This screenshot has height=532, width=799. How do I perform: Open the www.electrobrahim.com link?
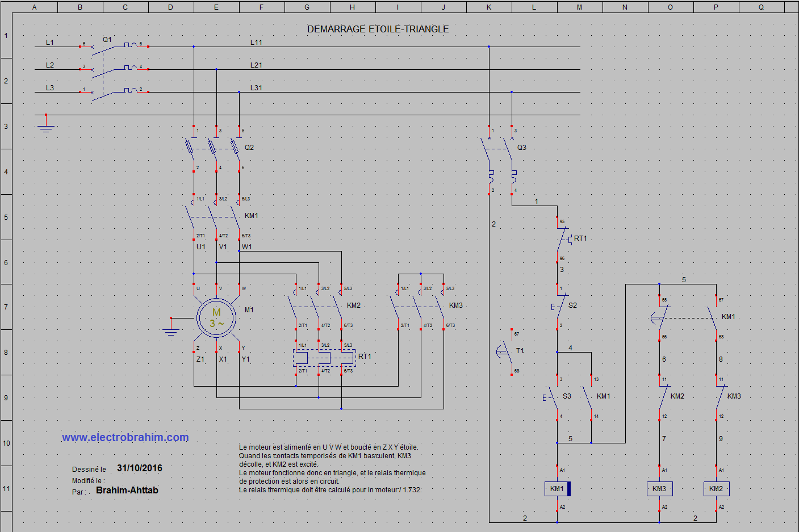coord(125,437)
